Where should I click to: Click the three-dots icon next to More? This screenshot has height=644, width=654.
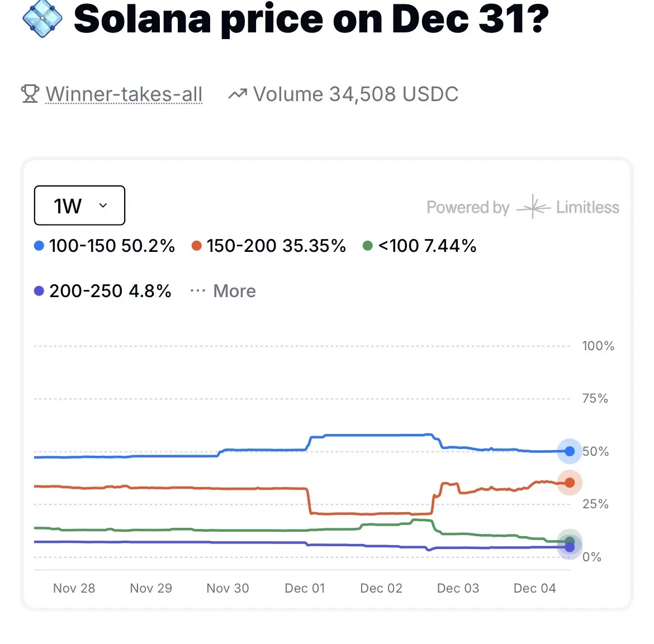198,291
